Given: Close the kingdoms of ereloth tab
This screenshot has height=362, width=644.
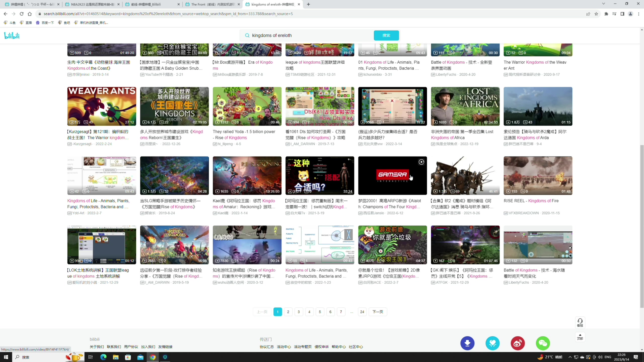Looking at the screenshot, I should 299,4.
